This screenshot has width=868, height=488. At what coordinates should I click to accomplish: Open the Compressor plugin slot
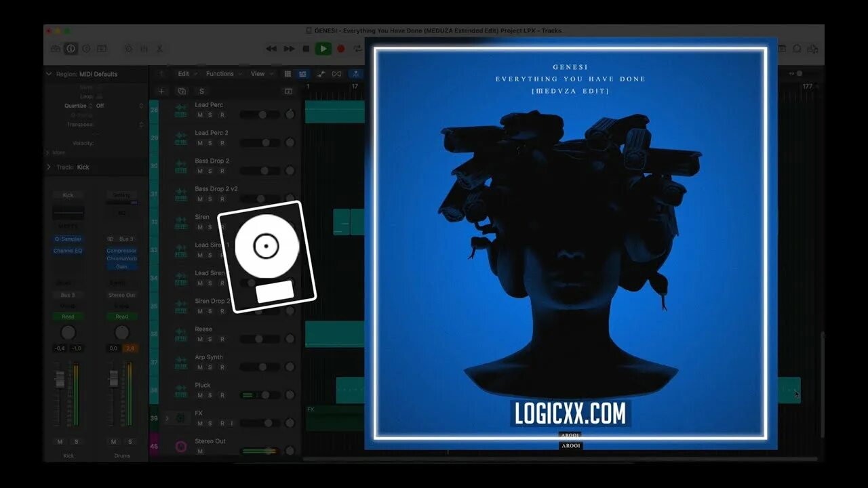tap(121, 251)
